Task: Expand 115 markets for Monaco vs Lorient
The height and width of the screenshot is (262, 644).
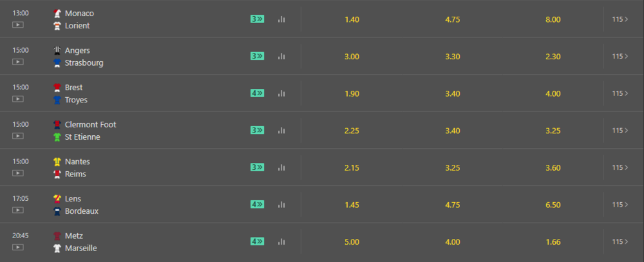Action: pos(620,19)
